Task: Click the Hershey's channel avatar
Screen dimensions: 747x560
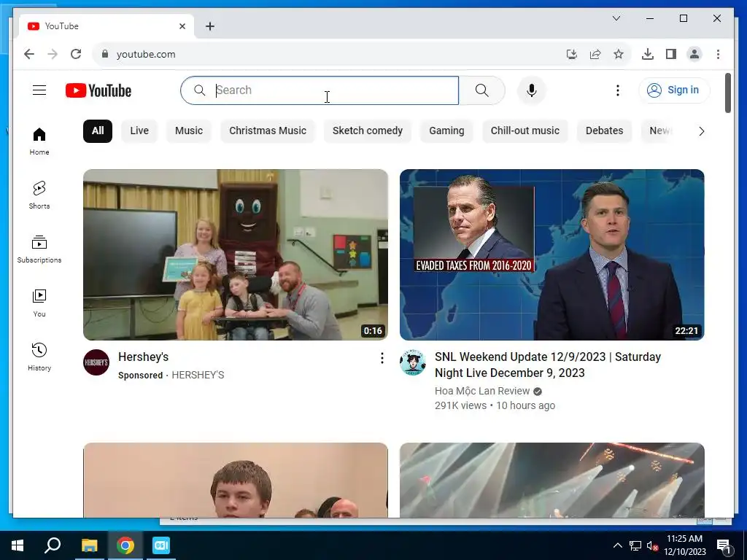Action: (96, 362)
